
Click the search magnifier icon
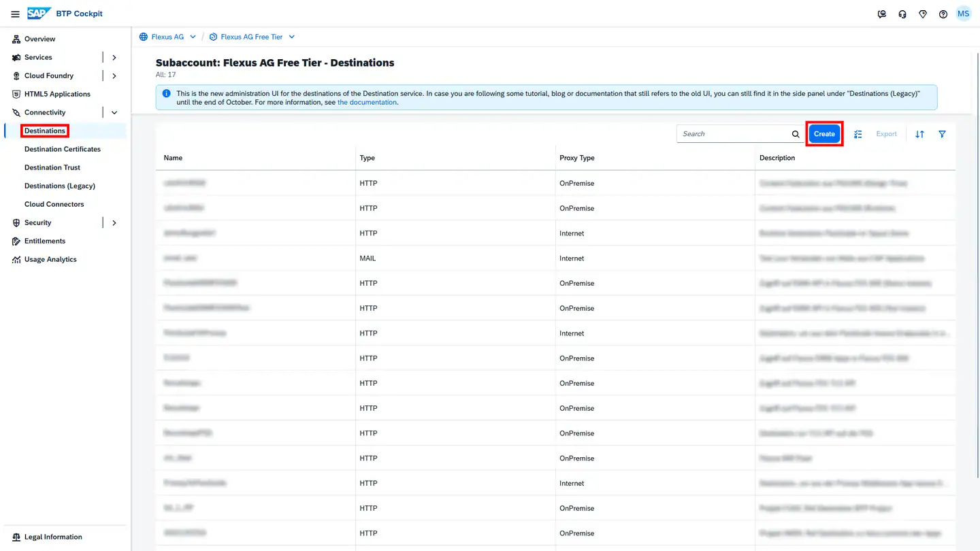[x=796, y=134]
